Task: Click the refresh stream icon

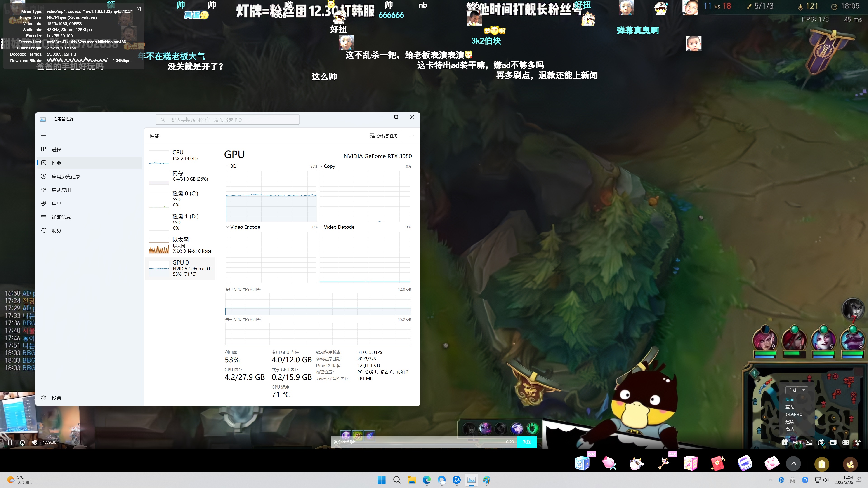Action: (22, 442)
